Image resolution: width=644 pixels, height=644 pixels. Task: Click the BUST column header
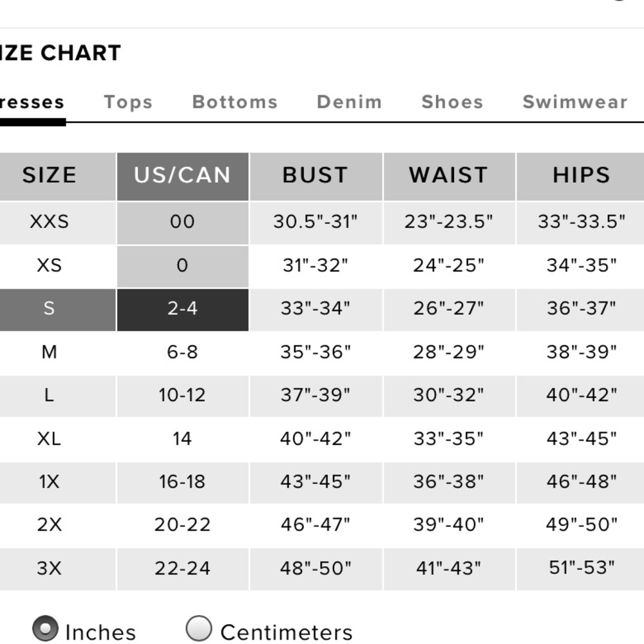coord(316,176)
